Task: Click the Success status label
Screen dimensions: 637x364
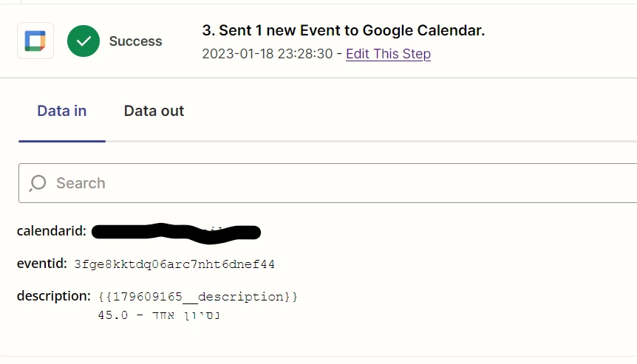Action: [x=135, y=41]
